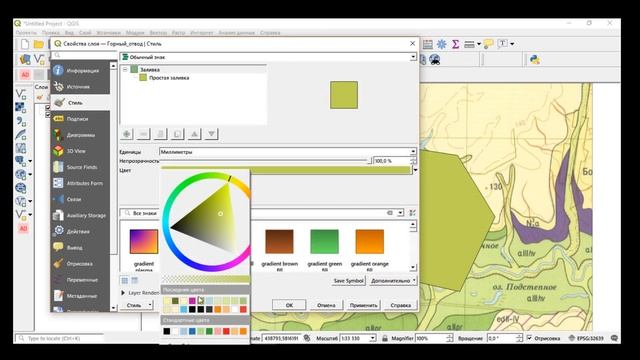Click the New Project icon in toolbar
This screenshot has height=360, width=640.
point(24,44)
